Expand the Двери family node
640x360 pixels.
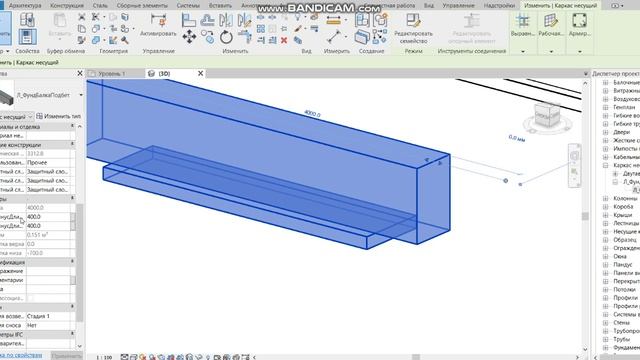pos(606,132)
